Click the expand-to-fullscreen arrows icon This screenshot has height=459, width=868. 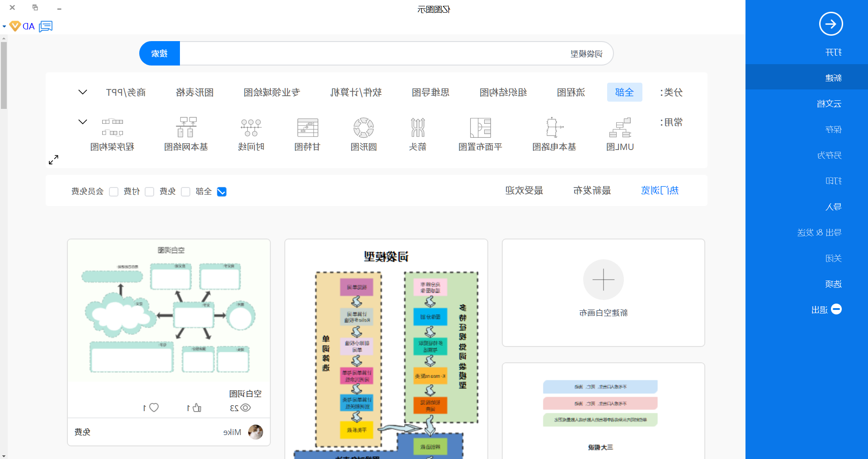pos(53,160)
